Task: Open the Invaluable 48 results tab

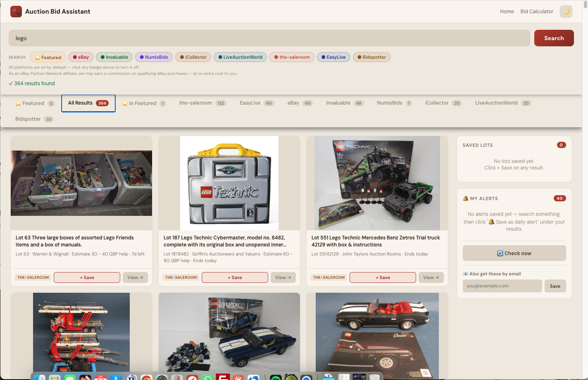Action: pyautogui.click(x=345, y=103)
